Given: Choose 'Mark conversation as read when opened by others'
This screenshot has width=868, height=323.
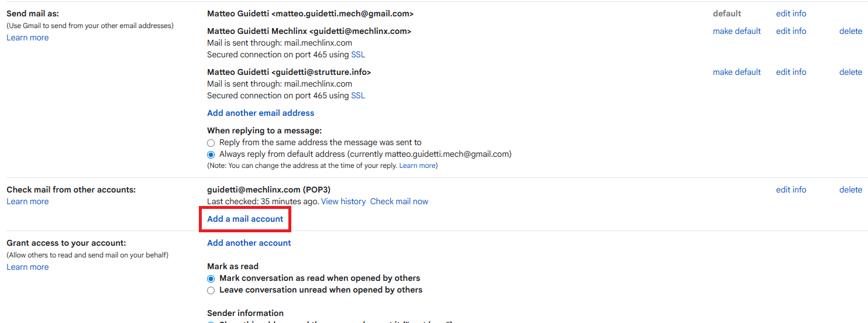Looking at the screenshot, I should pyautogui.click(x=211, y=279).
